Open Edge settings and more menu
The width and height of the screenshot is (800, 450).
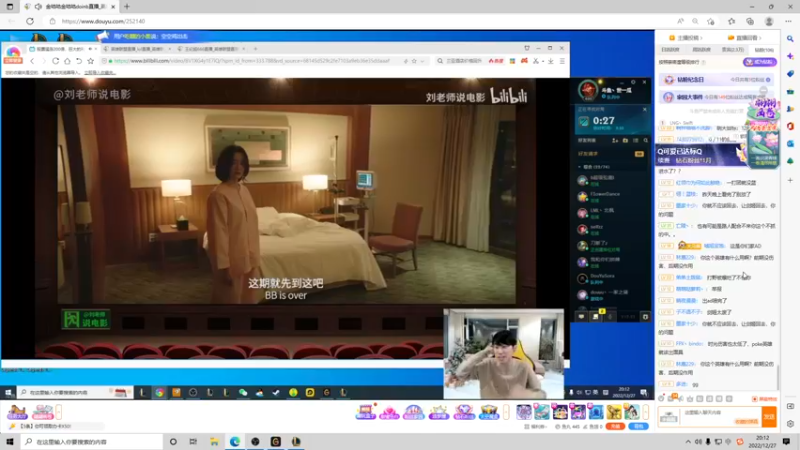point(788,21)
